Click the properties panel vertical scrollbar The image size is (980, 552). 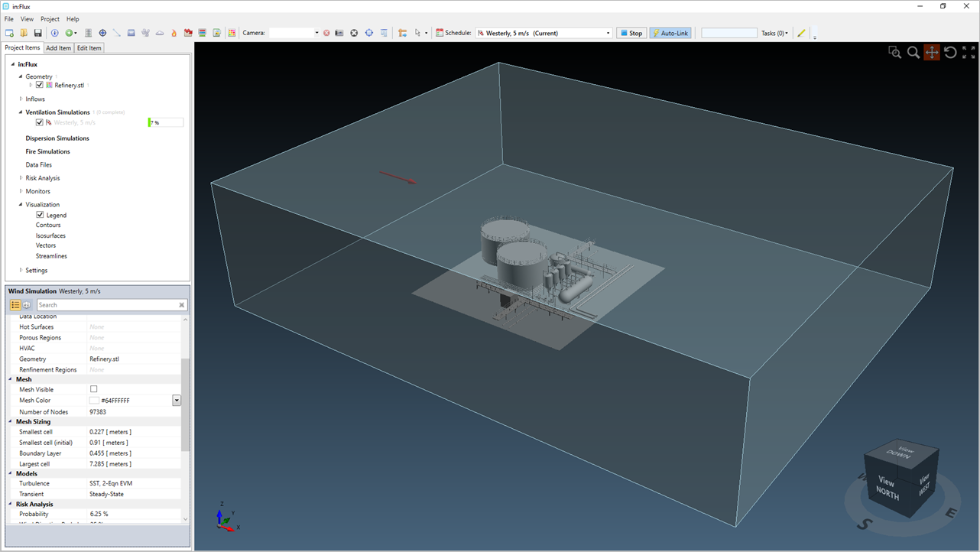click(184, 405)
